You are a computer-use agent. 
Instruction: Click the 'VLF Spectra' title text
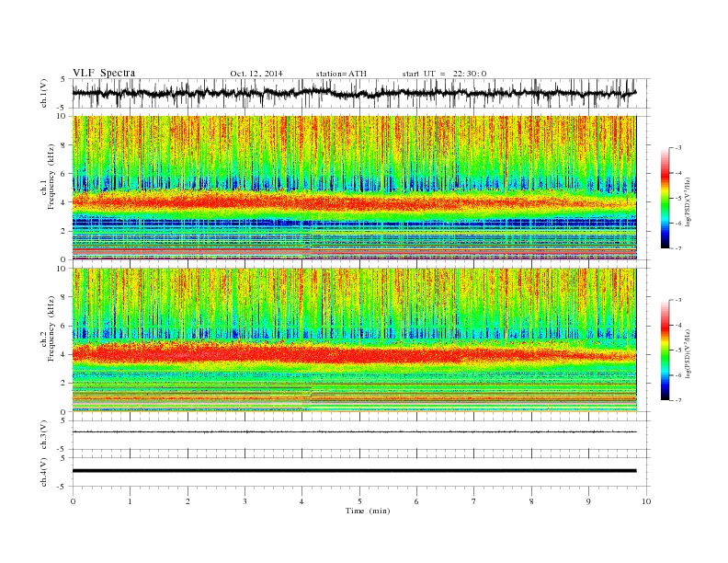click(104, 73)
